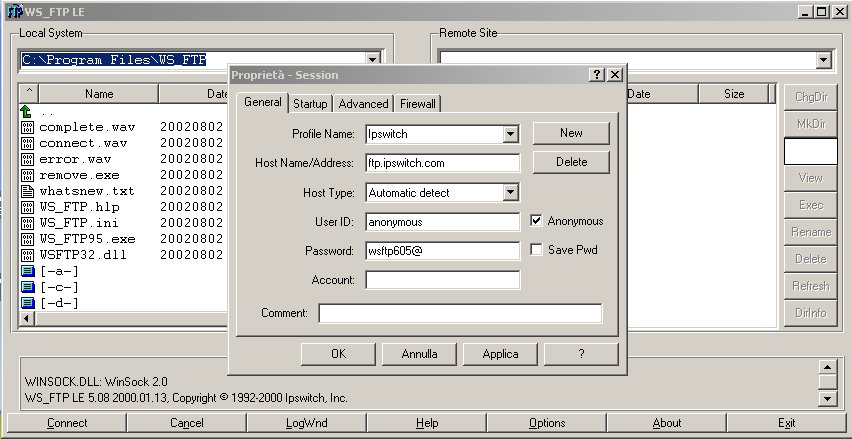Click the remote side Delete button

click(x=811, y=259)
